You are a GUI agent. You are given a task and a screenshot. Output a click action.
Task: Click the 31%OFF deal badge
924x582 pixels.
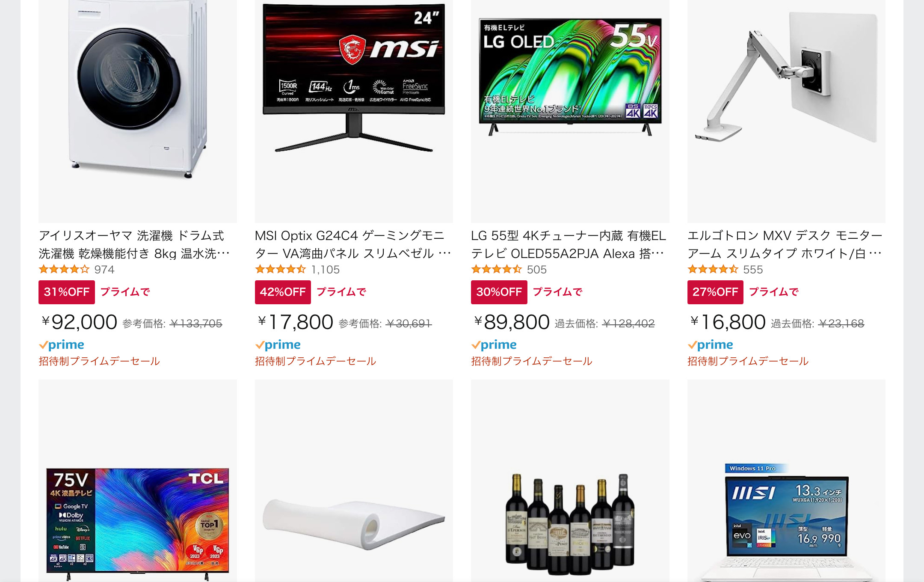pyautogui.click(x=67, y=292)
